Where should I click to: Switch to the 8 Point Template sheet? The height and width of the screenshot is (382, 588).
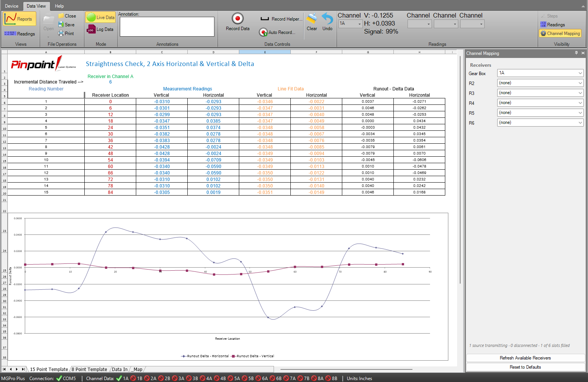89,369
